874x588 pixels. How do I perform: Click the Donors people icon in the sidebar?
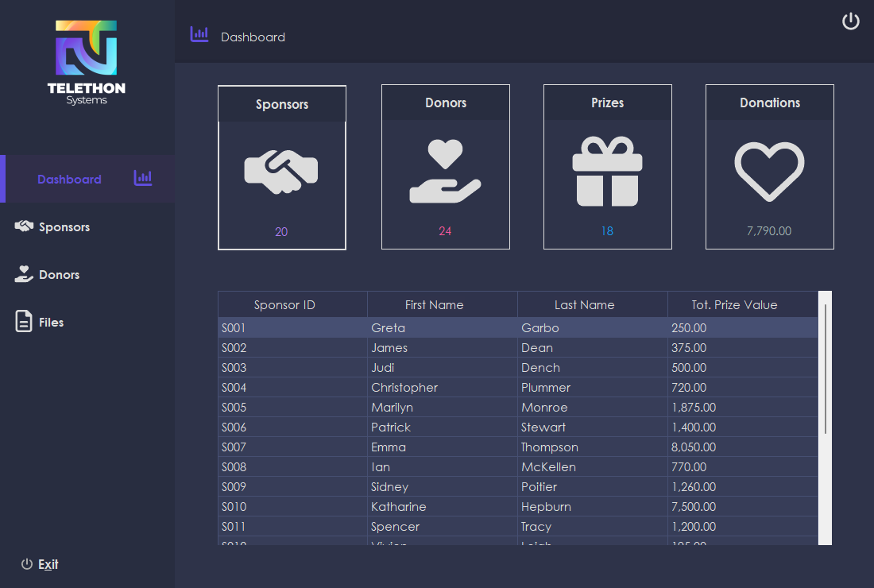point(24,273)
